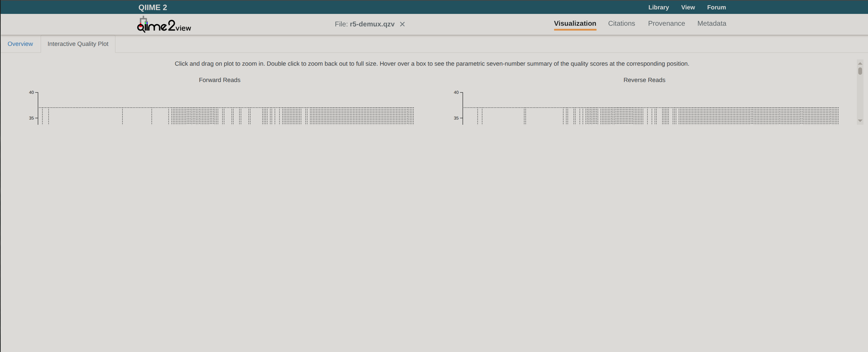The width and height of the screenshot is (868, 352).
Task: Open the Citations tab
Action: [x=621, y=24]
